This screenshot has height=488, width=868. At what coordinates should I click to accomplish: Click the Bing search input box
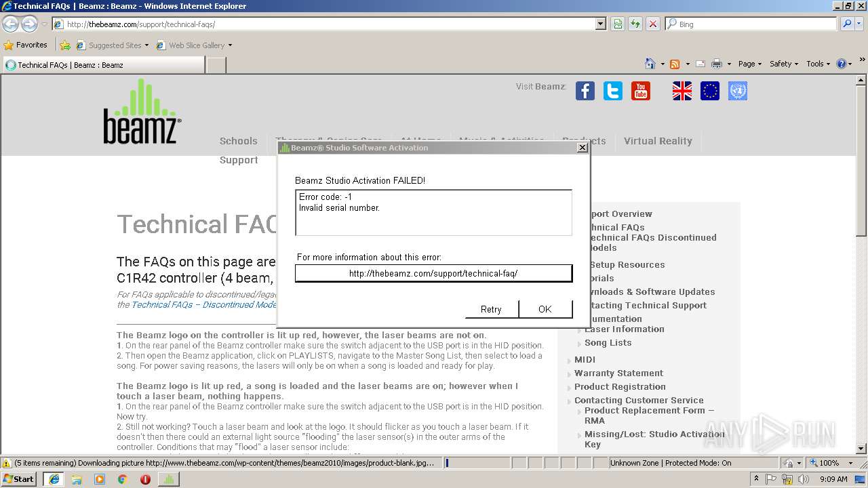(x=751, y=24)
